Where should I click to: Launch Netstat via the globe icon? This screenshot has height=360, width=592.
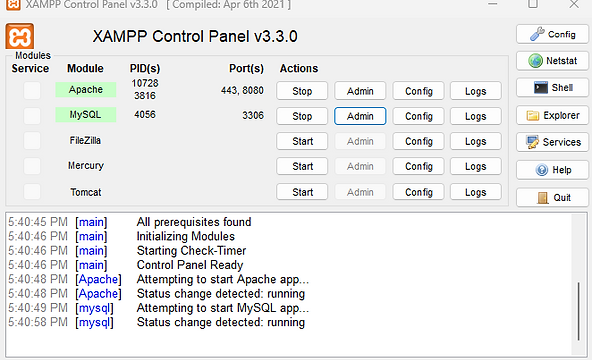click(x=552, y=60)
